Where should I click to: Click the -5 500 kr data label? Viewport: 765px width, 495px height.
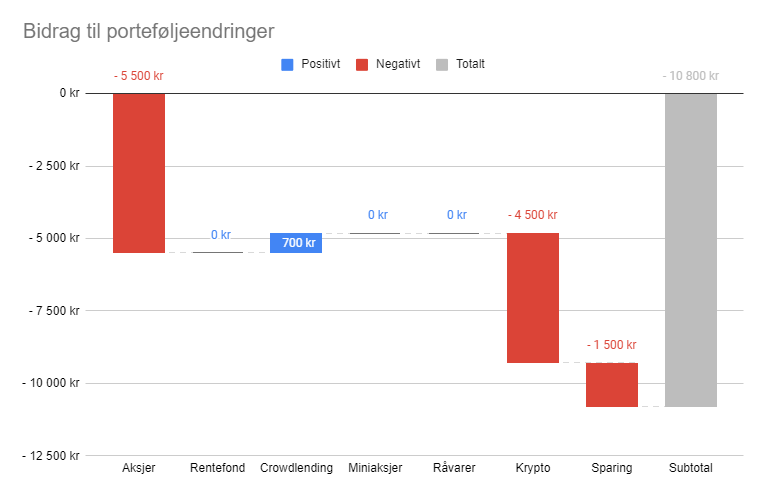(x=139, y=76)
